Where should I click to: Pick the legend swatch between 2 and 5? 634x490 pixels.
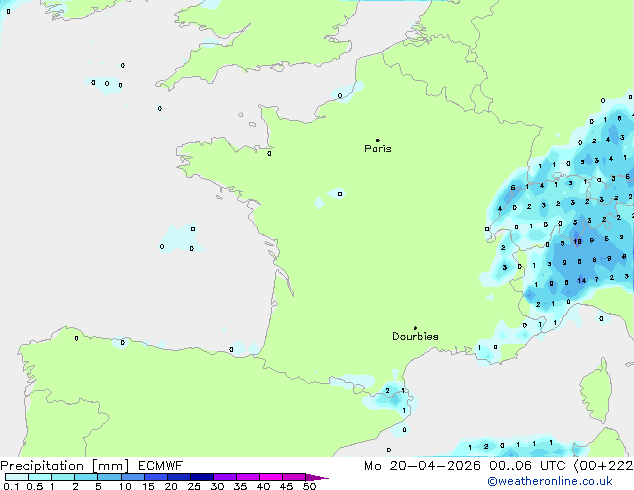(87, 478)
